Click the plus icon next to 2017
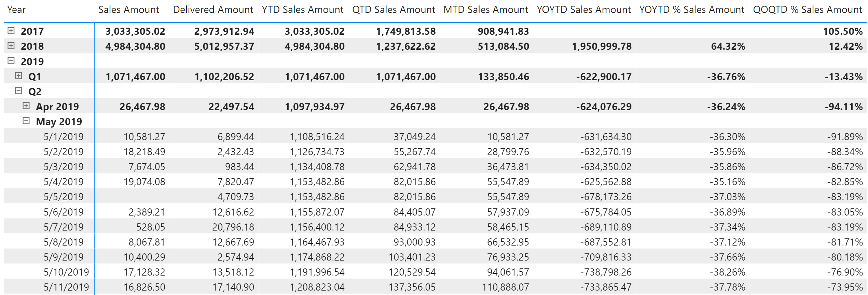 (13, 31)
